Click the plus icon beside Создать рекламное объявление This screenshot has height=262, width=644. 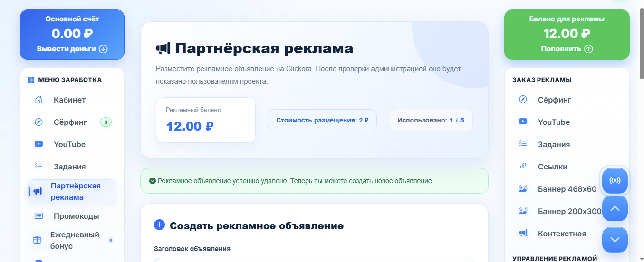click(x=159, y=225)
